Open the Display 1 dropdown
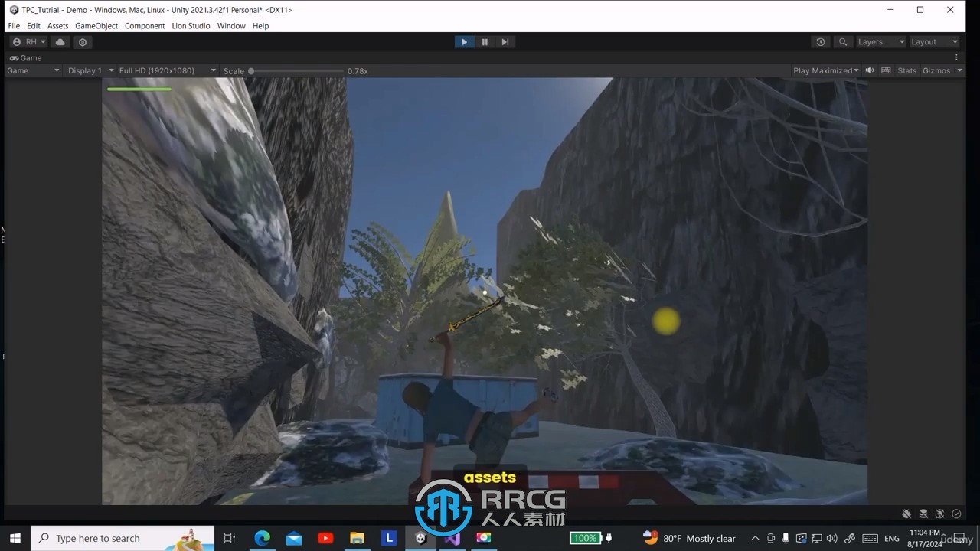Viewport: 980px width, 551px height. (x=90, y=70)
